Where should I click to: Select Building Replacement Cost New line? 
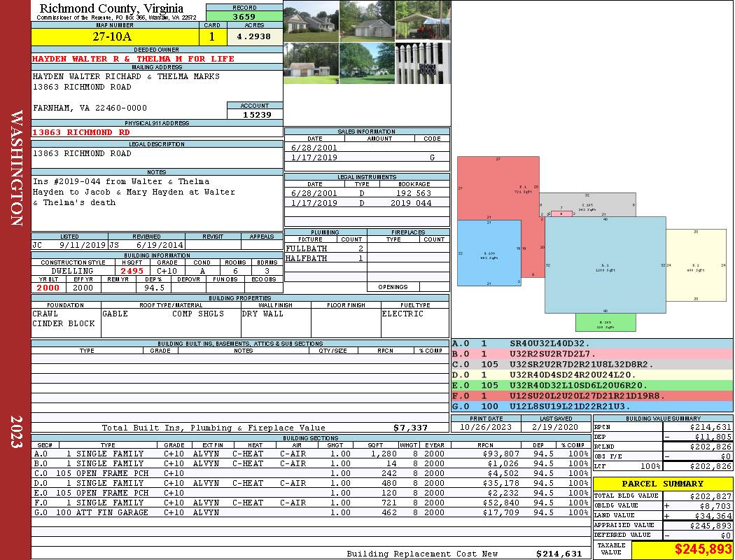464,554
